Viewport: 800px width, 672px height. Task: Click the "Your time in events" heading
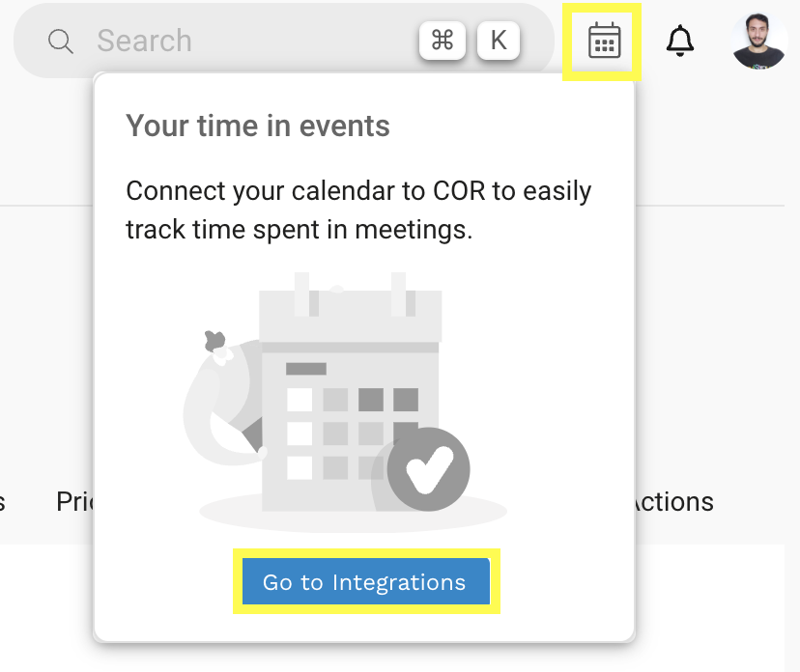point(258,126)
